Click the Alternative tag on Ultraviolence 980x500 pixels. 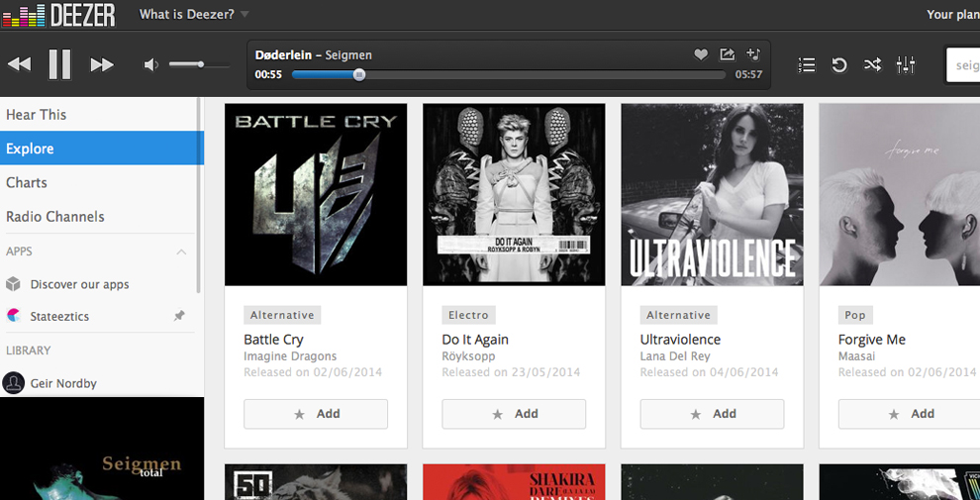[678, 315]
